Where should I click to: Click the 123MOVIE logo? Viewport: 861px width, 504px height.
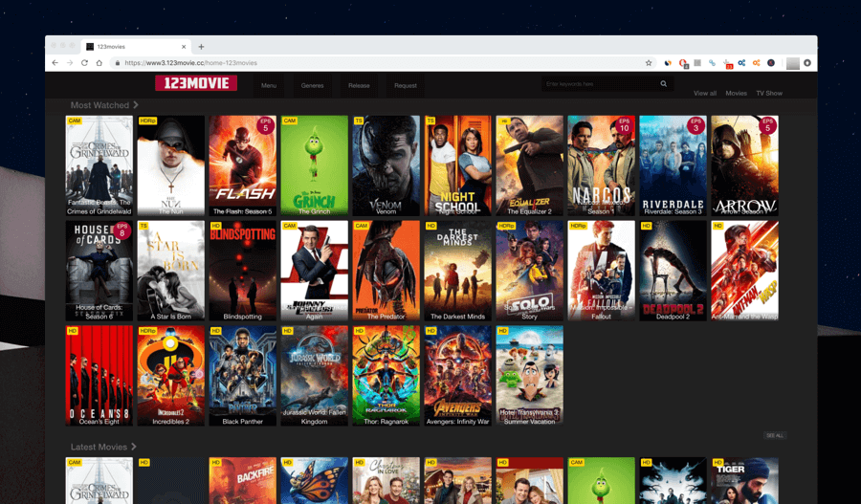(196, 83)
